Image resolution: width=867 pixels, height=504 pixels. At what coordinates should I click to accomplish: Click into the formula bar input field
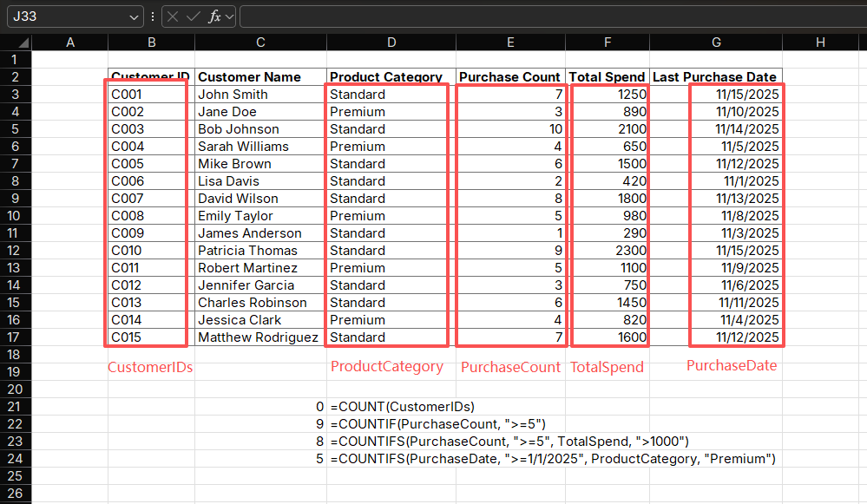click(x=547, y=16)
